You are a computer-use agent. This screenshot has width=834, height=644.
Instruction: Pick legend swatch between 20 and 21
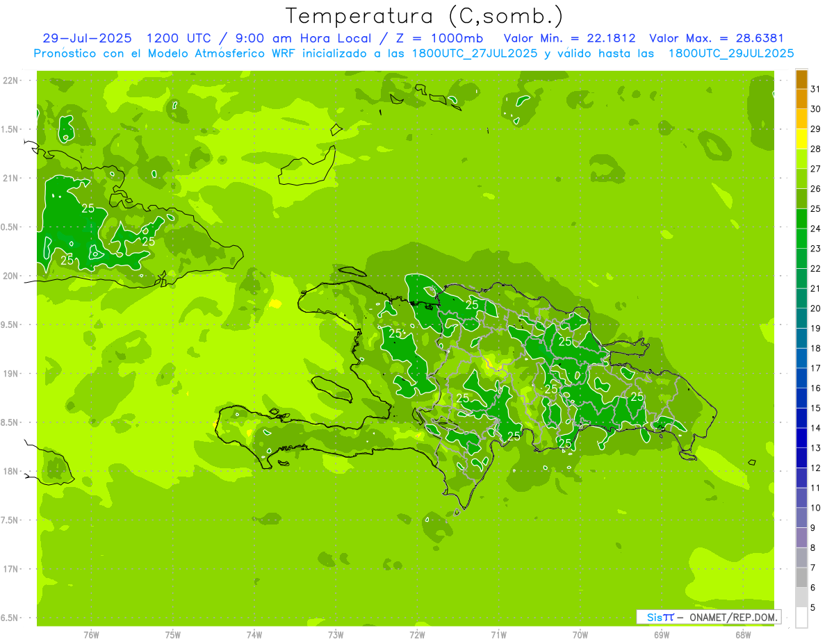[x=801, y=298]
